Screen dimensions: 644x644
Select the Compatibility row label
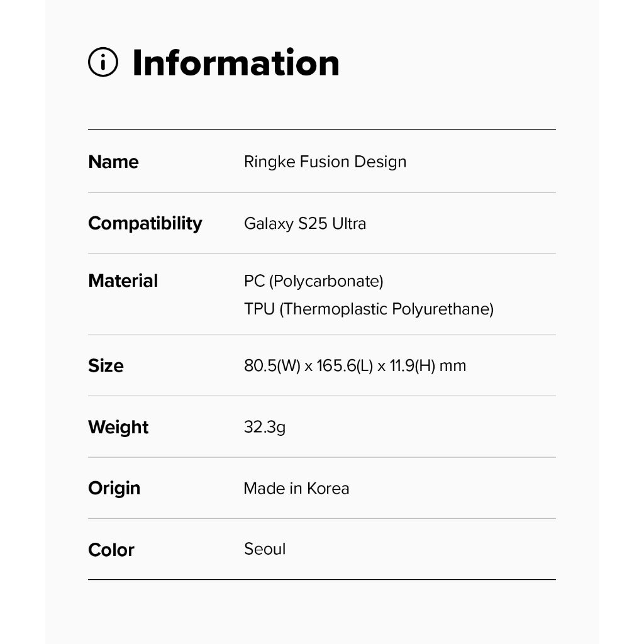tap(145, 223)
